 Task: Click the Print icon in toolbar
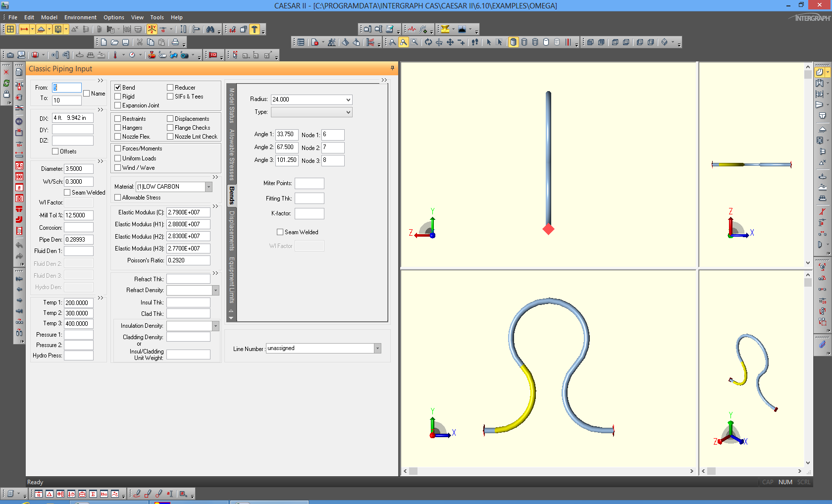point(175,43)
